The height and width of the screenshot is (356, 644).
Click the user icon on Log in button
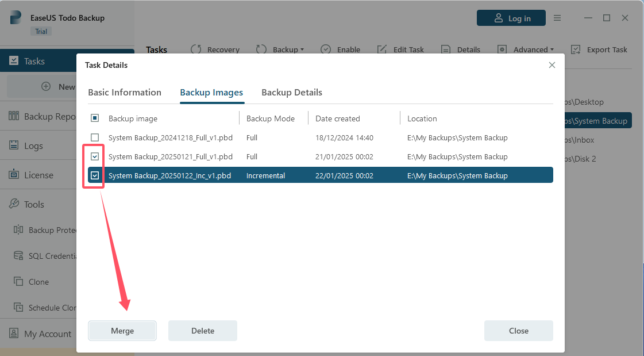pos(498,18)
